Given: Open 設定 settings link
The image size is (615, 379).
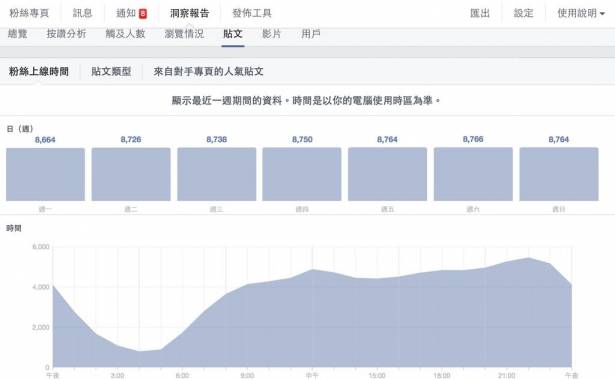Looking at the screenshot, I should [x=524, y=13].
